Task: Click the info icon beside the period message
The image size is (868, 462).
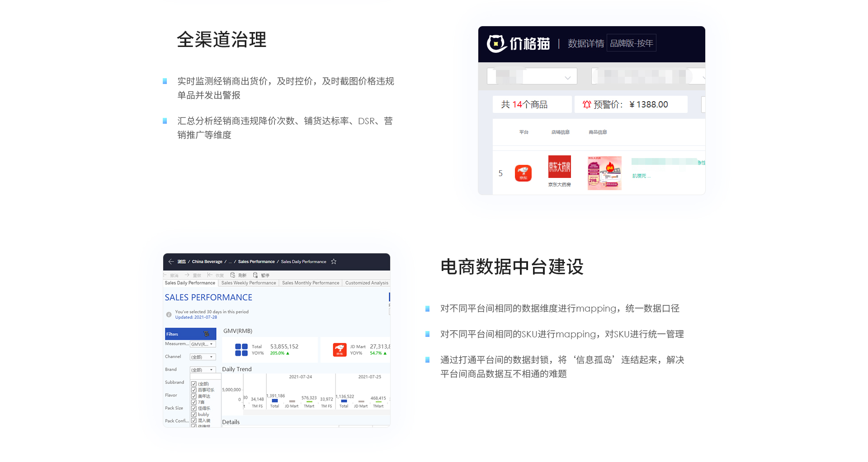Action: click(x=169, y=314)
